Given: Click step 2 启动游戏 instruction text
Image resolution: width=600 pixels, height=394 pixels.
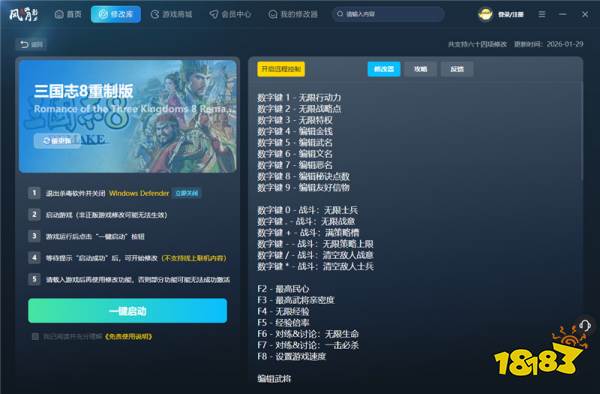Looking at the screenshot, I should click(107, 215).
